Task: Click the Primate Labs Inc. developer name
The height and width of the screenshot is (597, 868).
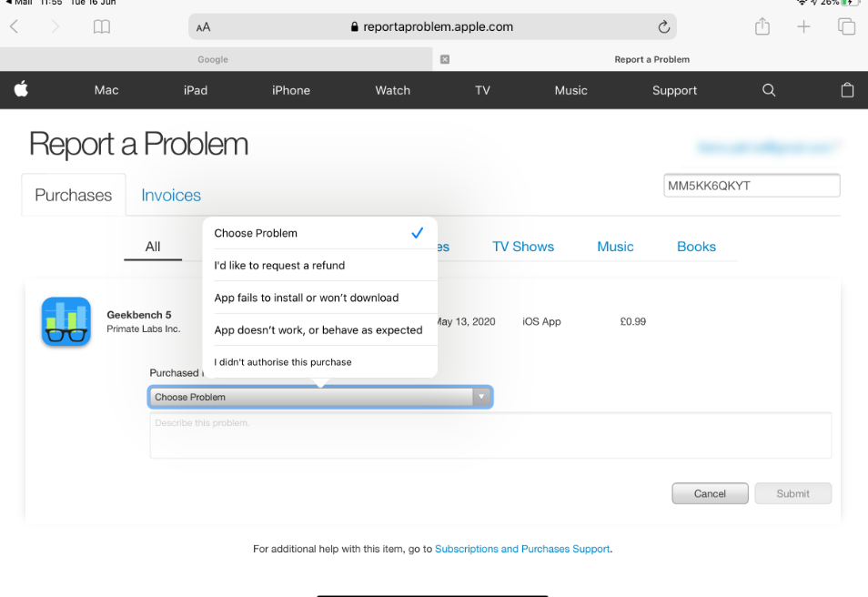Action: 144,329
